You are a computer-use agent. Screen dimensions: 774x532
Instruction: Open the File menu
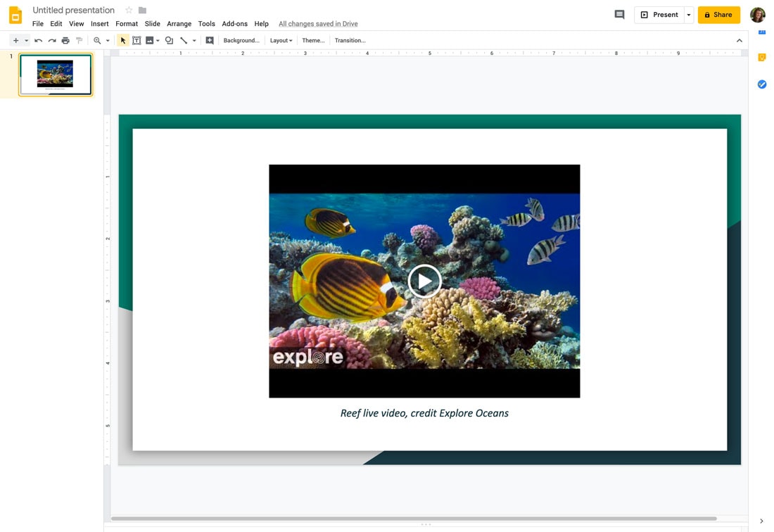[x=37, y=24]
